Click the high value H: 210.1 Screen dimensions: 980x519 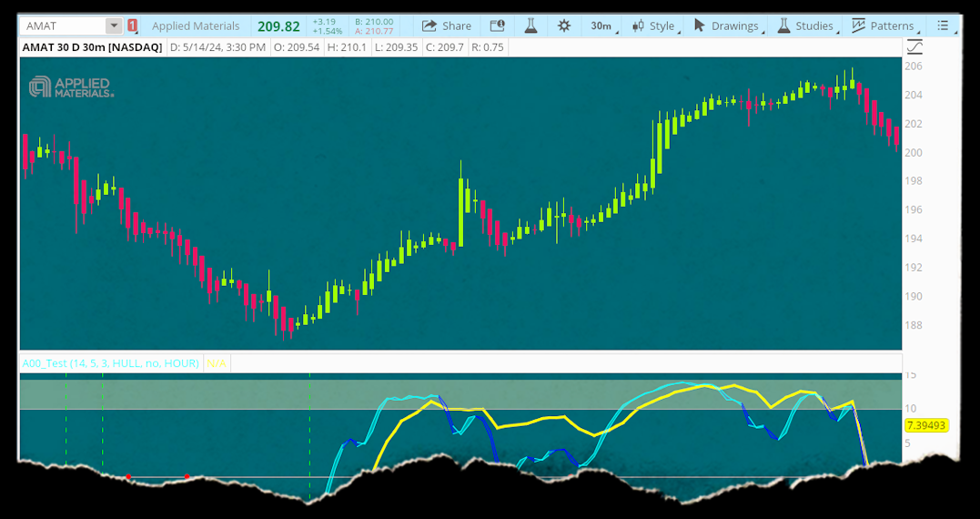[347, 47]
